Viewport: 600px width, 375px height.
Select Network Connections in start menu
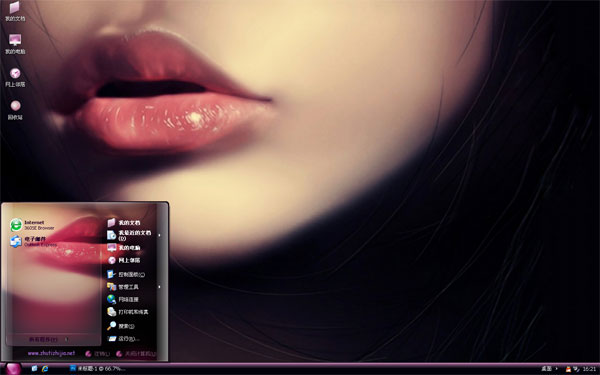pos(123,299)
